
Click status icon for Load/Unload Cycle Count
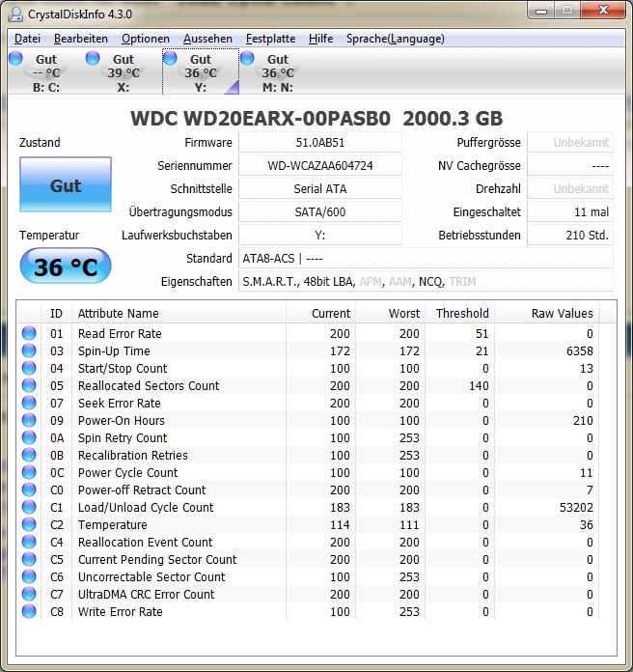click(29, 507)
